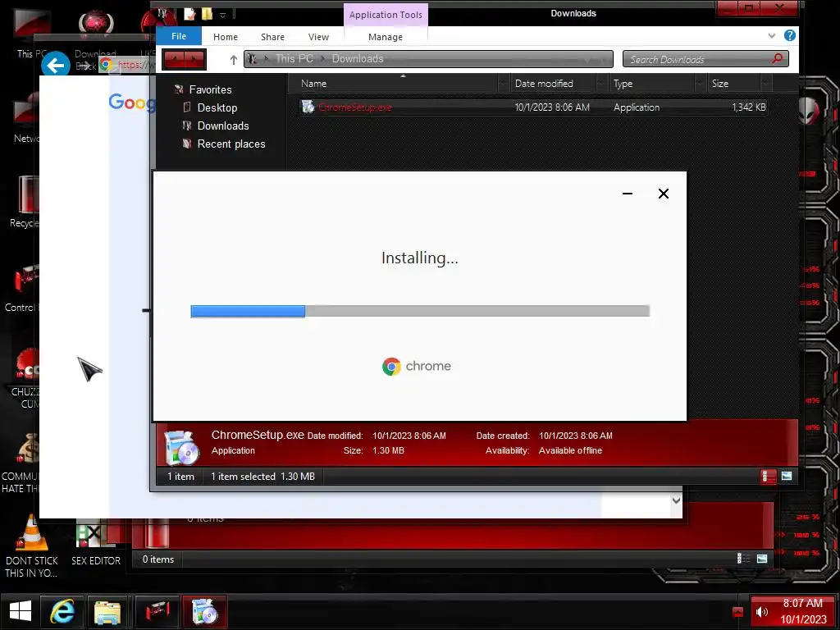Open the Windows Start button
The height and width of the screenshot is (630, 840).
click(21, 610)
